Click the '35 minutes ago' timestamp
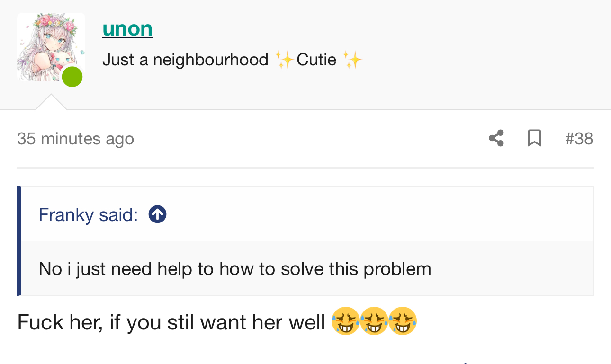The height and width of the screenshot is (364, 611). pos(76,139)
